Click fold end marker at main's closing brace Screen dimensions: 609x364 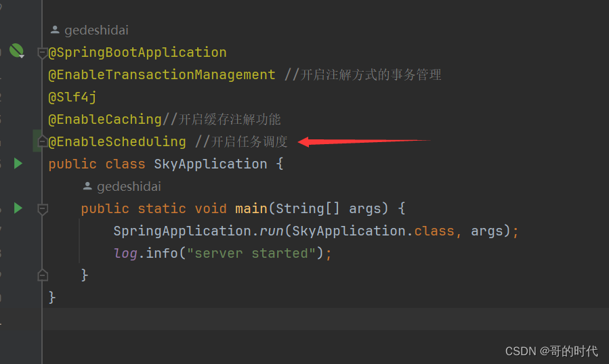(x=43, y=275)
